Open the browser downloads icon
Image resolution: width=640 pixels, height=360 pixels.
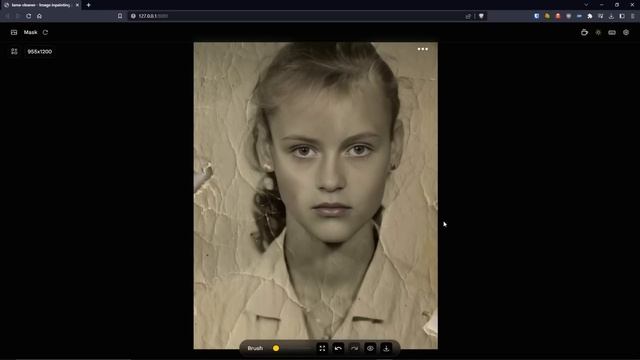(611, 16)
